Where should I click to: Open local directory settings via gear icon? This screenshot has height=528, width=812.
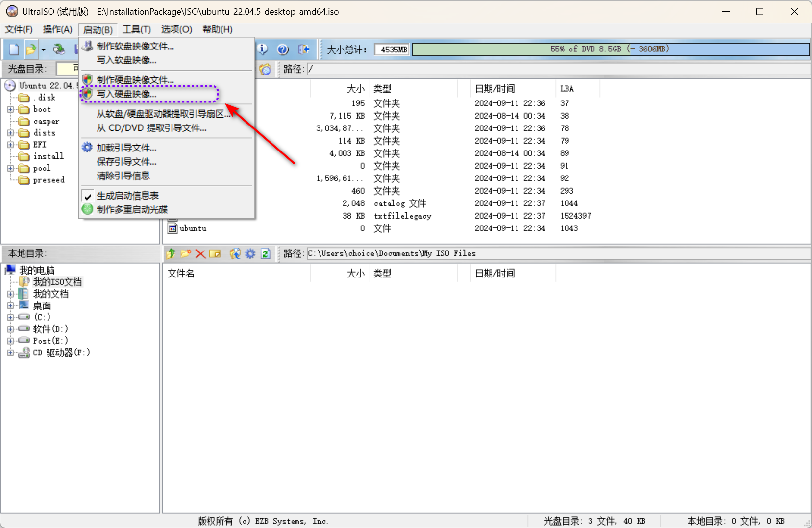coord(250,253)
